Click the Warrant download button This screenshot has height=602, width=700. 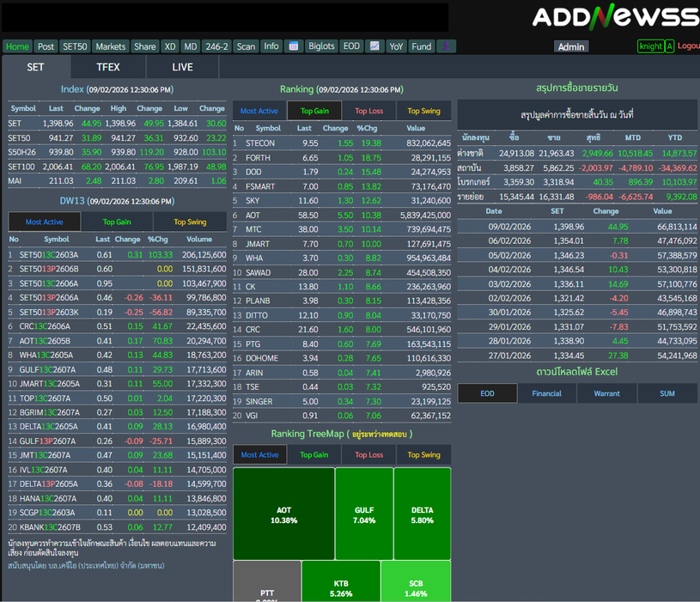[x=606, y=393]
